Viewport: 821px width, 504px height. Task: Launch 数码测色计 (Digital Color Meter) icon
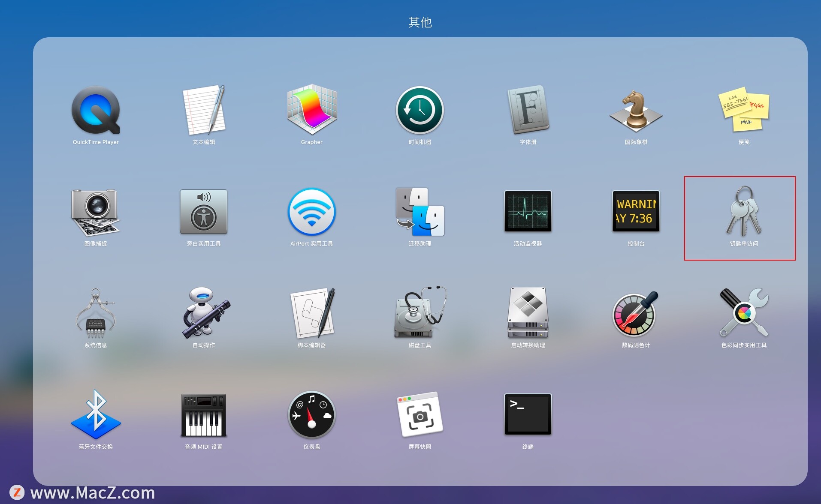(635, 313)
